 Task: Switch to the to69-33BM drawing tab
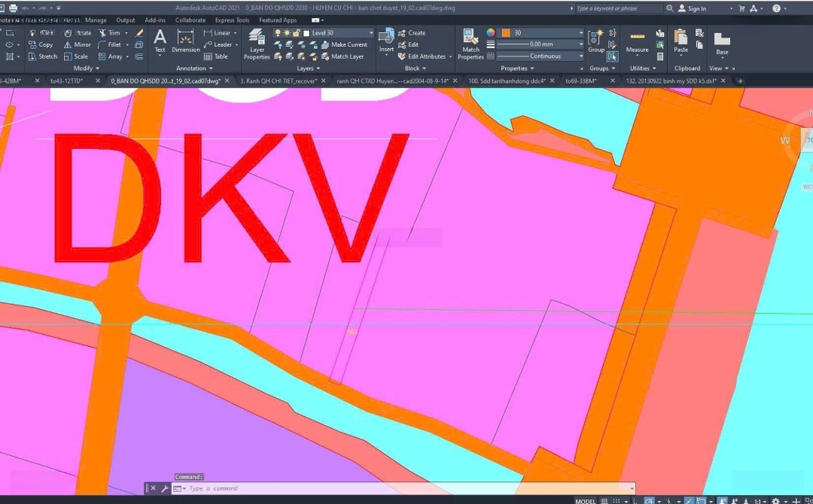tap(581, 80)
